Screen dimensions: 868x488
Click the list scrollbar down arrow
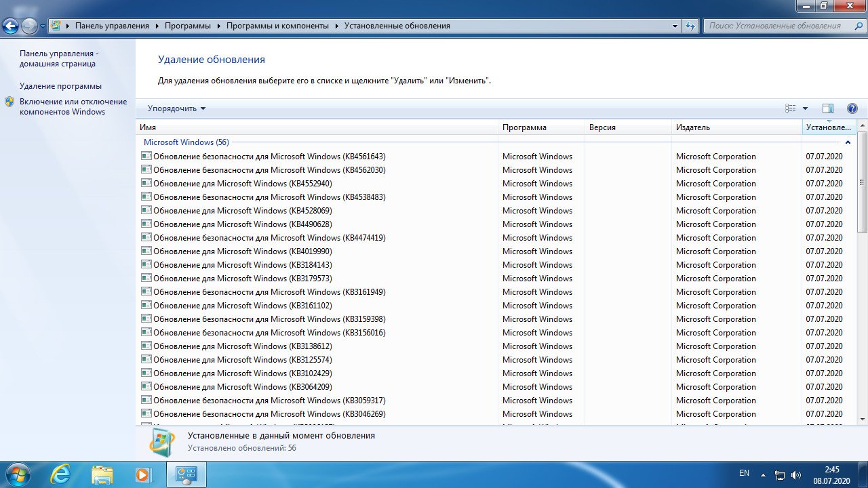862,420
